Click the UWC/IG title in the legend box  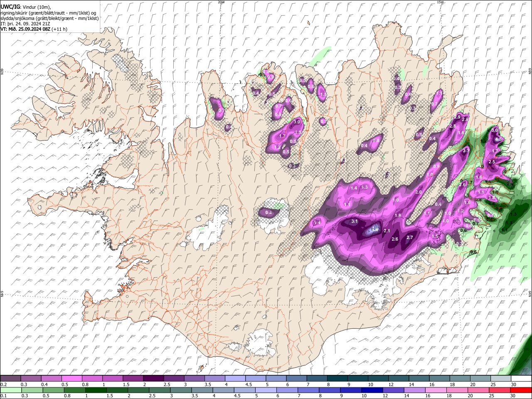10,7
